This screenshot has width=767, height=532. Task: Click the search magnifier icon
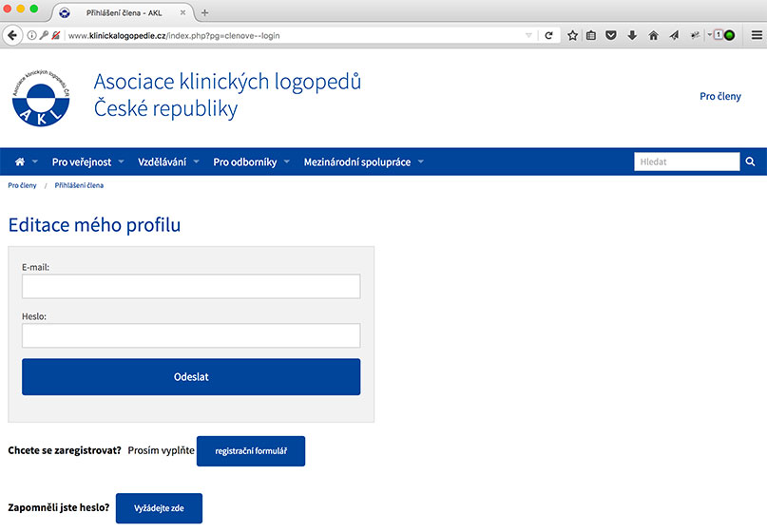pos(750,161)
